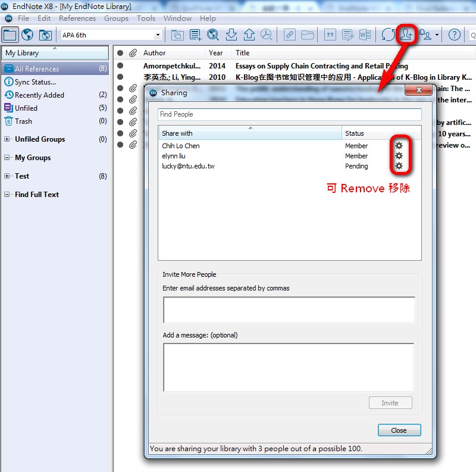Click the Import (down arrow) icon
This screenshot has width=476, height=472.
point(231,35)
